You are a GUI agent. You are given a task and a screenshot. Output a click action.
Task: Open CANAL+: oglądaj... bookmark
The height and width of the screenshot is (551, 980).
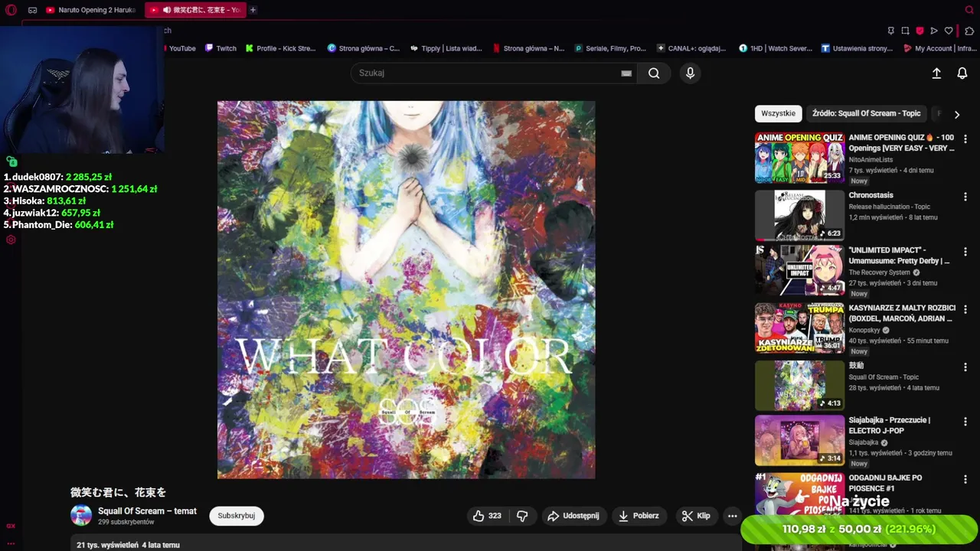pyautogui.click(x=691, y=48)
